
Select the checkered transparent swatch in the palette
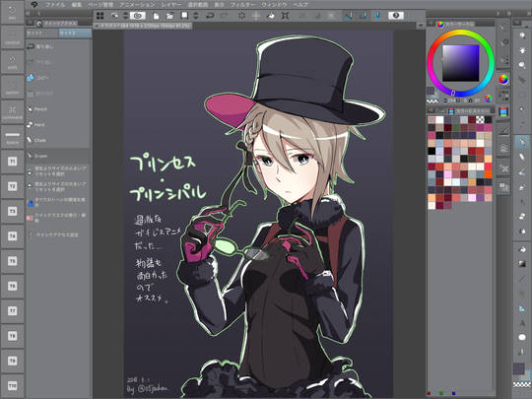pos(480,120)
